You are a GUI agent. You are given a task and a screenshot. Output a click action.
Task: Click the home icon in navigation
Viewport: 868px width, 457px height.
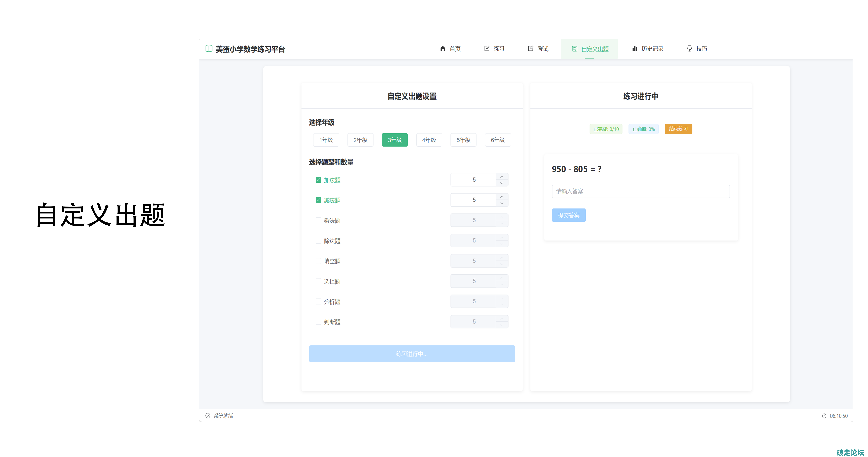coord(442,49)
